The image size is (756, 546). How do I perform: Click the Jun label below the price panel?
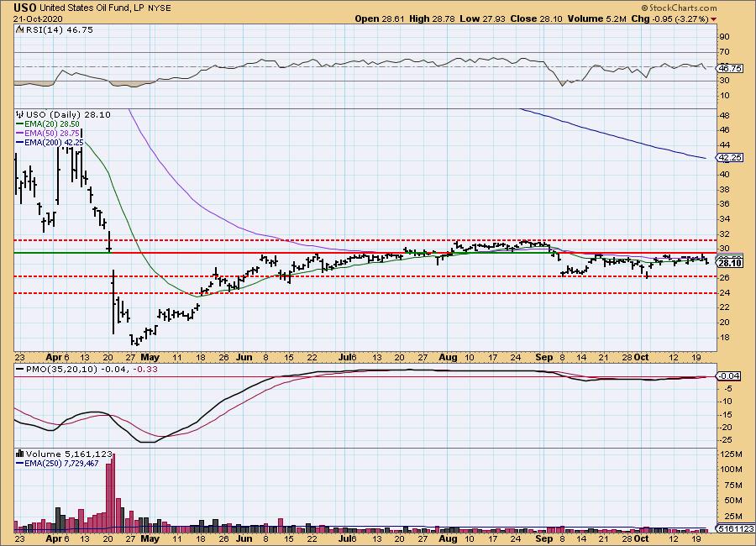pyautogui.click(x=244, y=357)
